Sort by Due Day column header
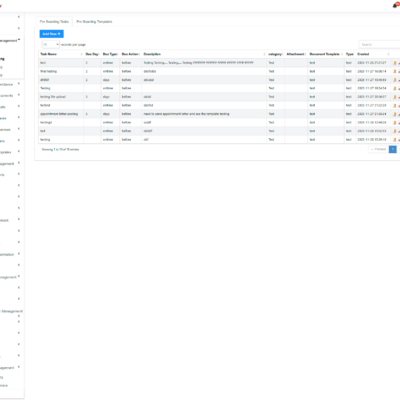Image resolution: width=400 pixels, height=400 pixels. click(92, 54)
